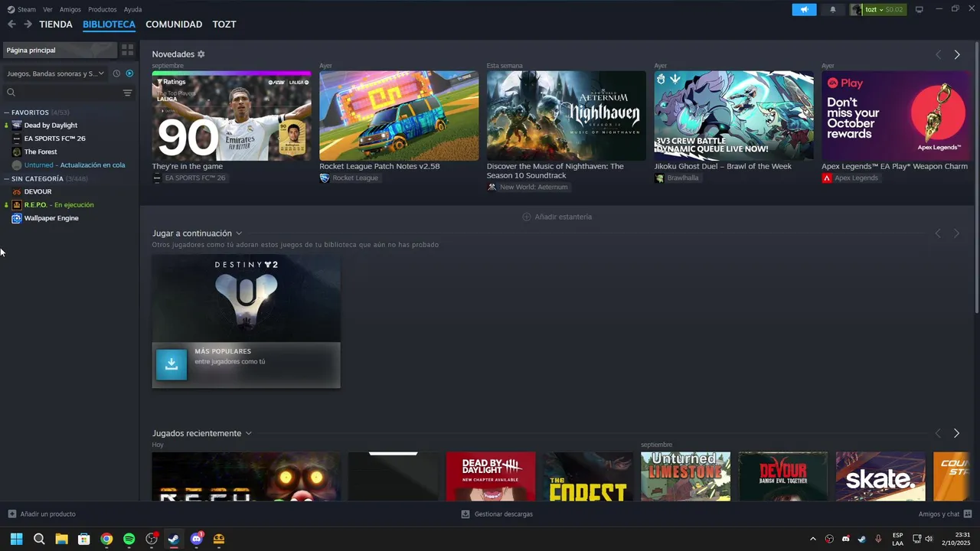Open the Productos menu
The image size is (980, 551).
point(103,9)
